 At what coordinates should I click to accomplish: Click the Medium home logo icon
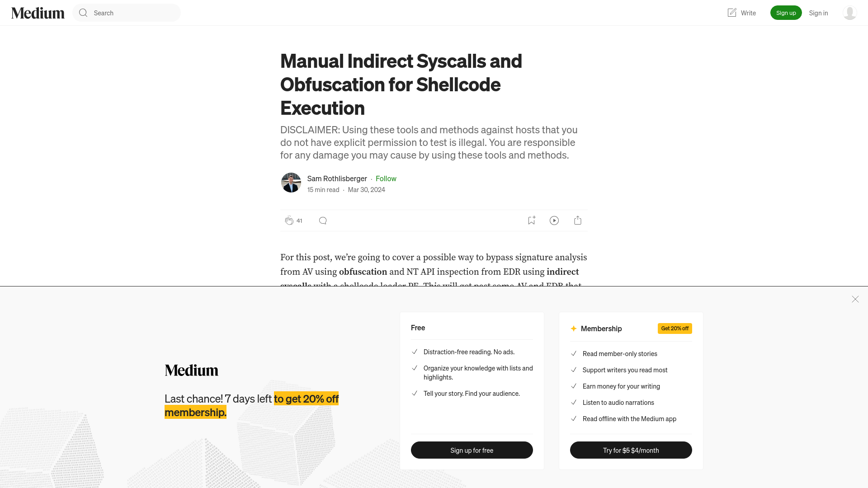click(38, 13)
